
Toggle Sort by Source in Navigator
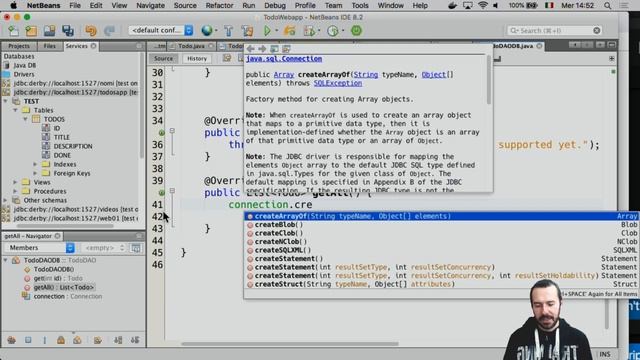[x=135, y=340]
